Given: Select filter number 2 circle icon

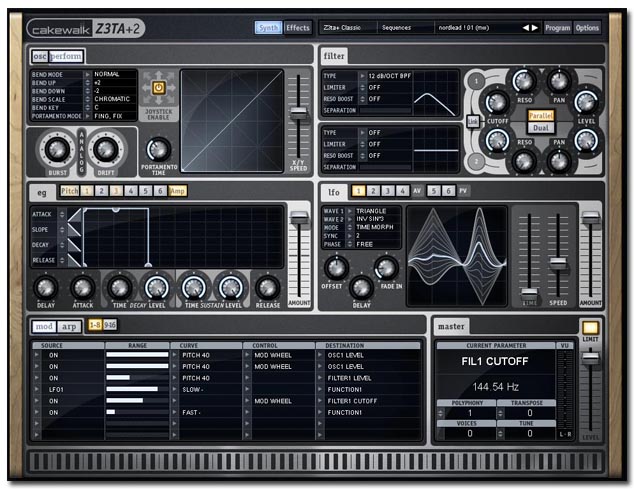Looking at the screenshot, I should pos(476,161).
